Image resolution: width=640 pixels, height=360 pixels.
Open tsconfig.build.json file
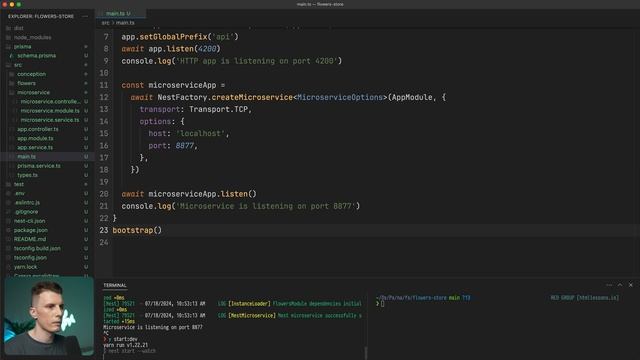coord(37,248)
